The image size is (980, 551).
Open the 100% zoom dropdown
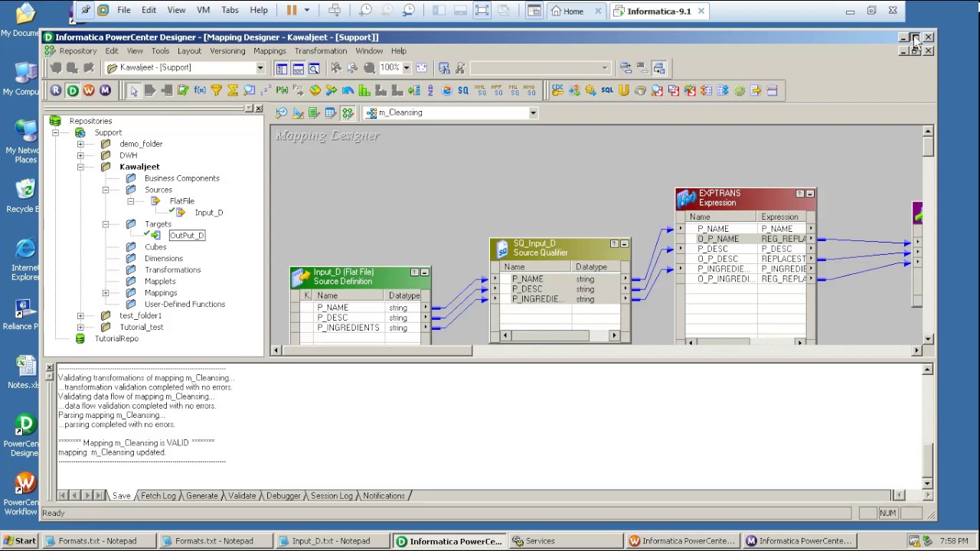[407, 68]
